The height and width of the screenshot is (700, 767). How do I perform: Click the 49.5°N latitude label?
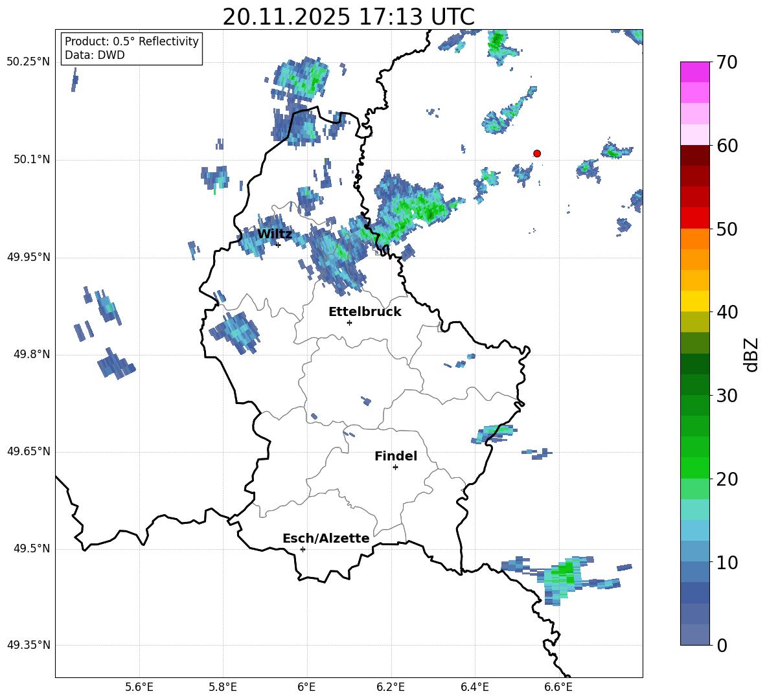(x=32, y=548)
